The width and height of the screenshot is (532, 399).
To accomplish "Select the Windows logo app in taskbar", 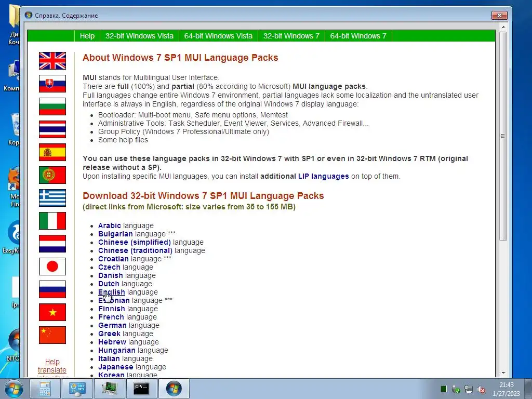I will tap(174, 389).
